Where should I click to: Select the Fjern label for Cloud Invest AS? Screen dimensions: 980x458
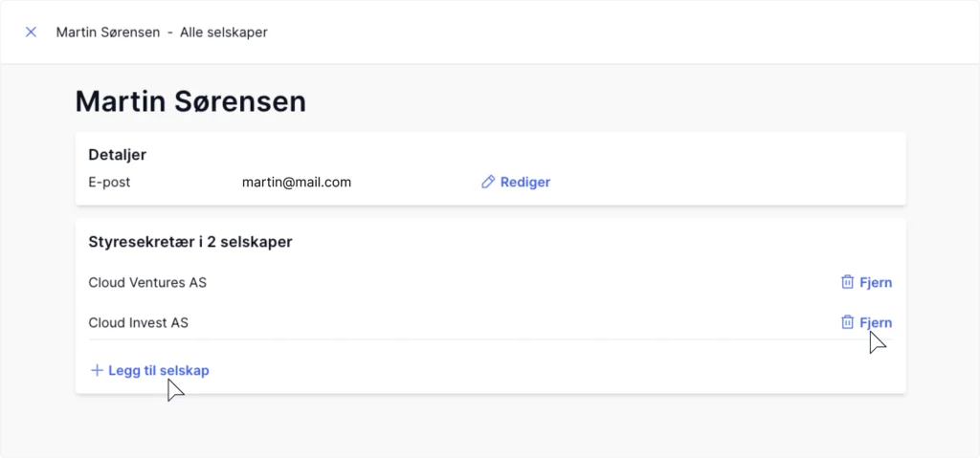coord(876,322)
